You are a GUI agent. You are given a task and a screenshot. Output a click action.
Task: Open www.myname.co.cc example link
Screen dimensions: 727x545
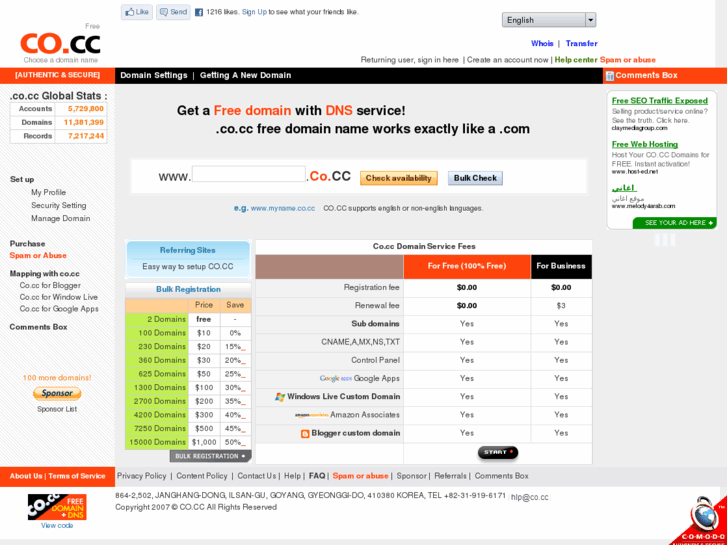tap(283, 209)
